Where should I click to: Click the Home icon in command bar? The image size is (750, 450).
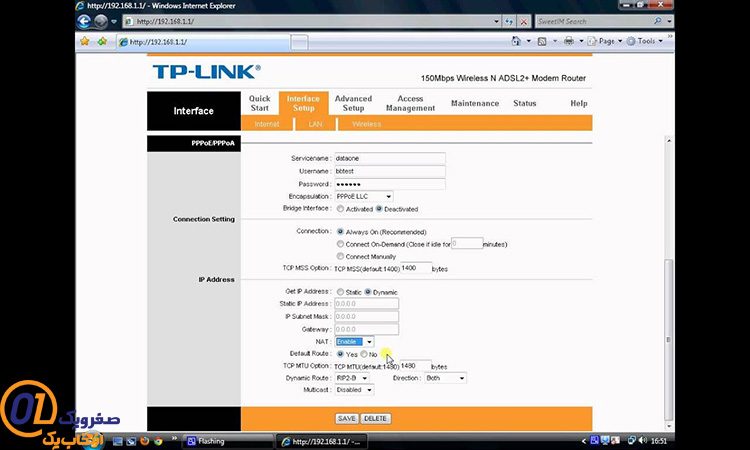click(516, 41)
